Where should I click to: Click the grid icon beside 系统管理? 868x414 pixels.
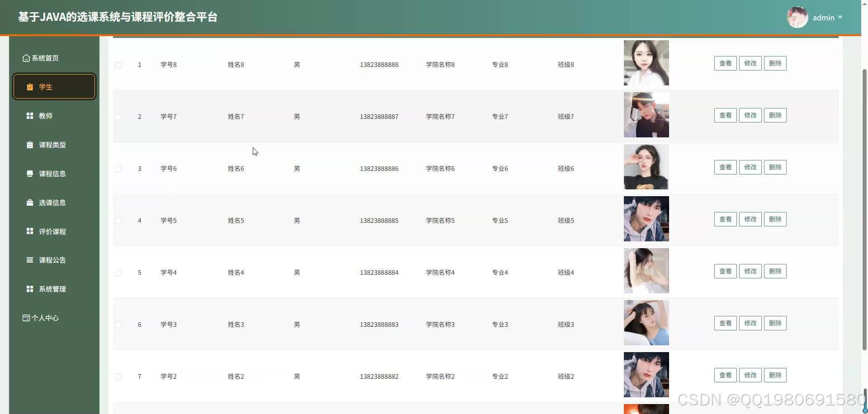pyautogui.click(x=30, y=289)
